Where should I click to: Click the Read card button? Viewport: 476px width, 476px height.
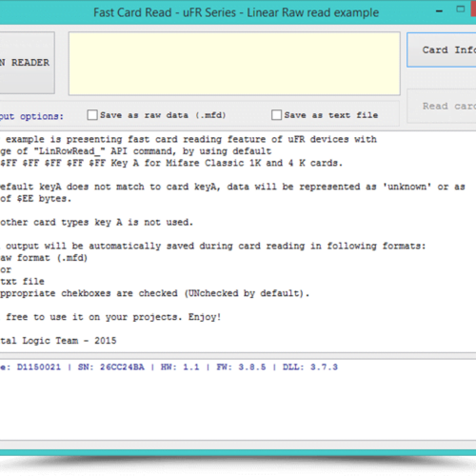(442, 106)
